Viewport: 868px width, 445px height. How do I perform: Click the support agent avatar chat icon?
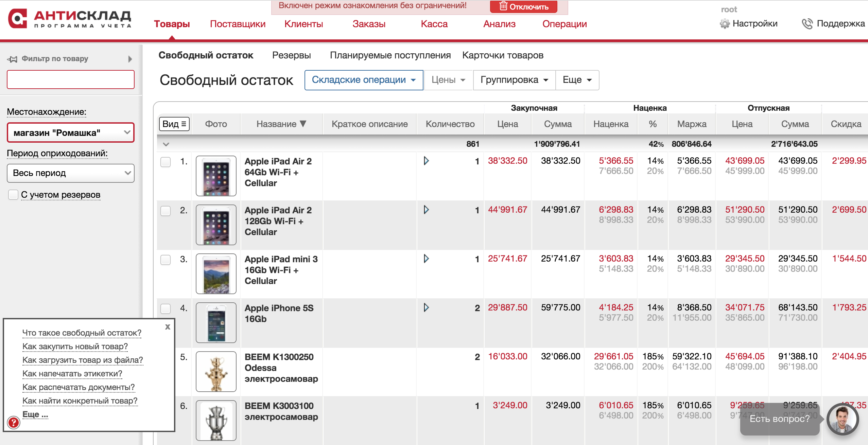click(x=842, y=419)
